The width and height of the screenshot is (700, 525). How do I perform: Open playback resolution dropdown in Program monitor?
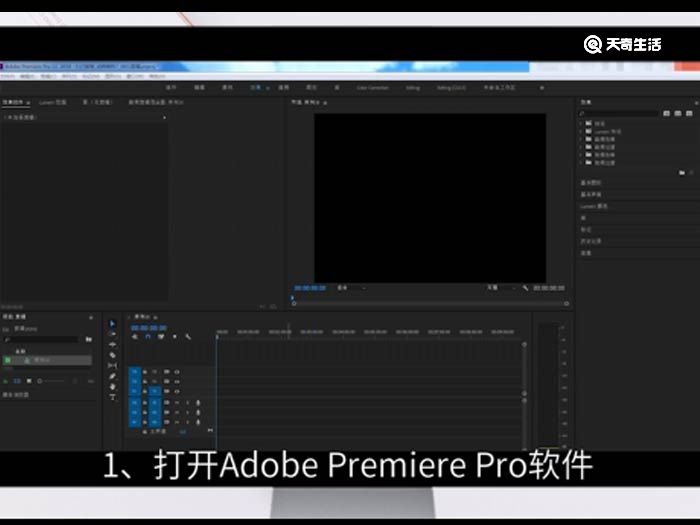click(x=497, y=288)
